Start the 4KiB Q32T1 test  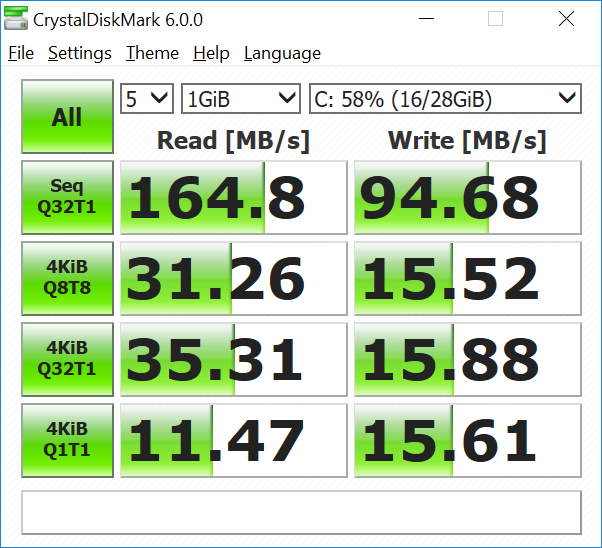[x=68, y=359]
